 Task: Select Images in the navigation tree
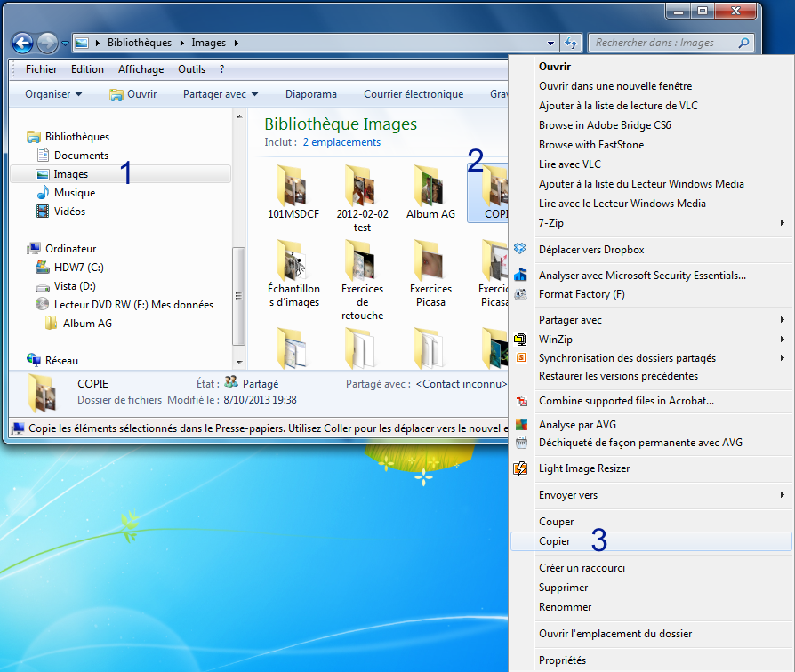click(x=120, y=174)
